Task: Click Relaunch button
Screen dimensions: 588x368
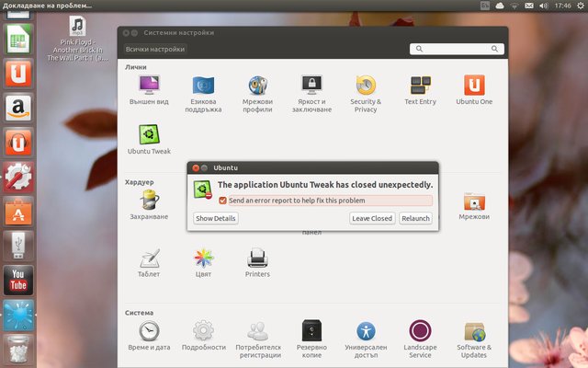Action: click(x=415, y=218)
